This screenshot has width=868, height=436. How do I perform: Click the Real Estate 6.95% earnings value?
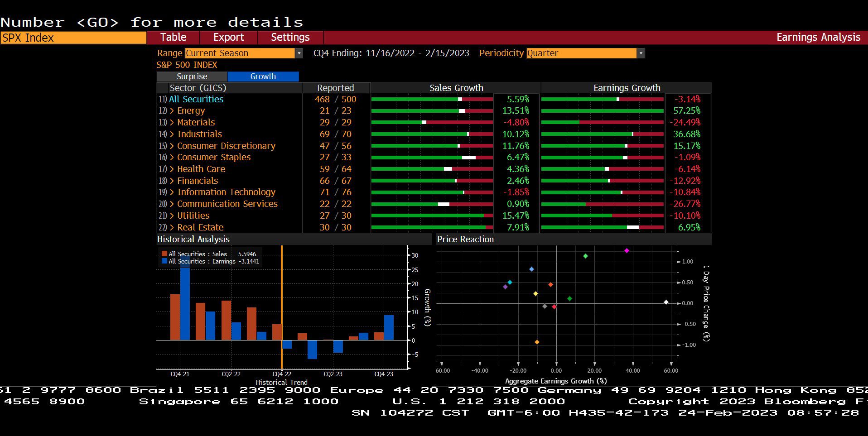689,228
